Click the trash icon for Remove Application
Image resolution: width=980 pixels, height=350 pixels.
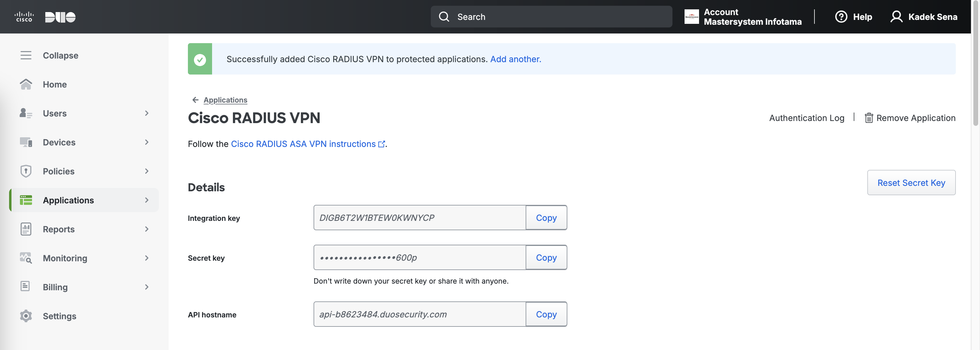[869, 118]
